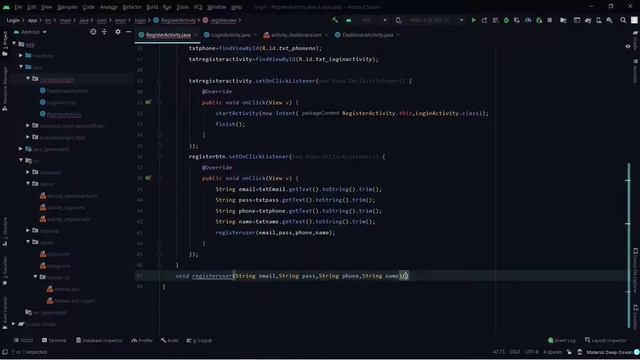Open the Profiler tool window
Screen dimensions: 640x360
(142, 340)
